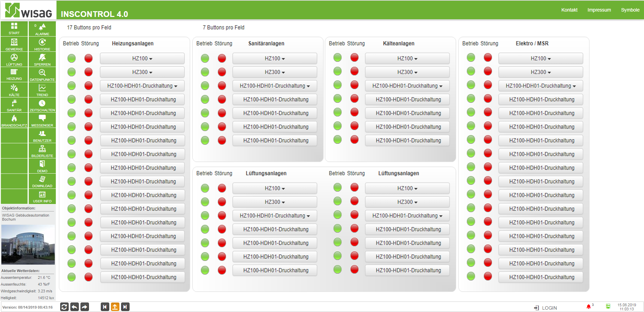Click green Betrieb indicator for Kälteanlagen HZ100
Image resolution: width=644 pixels, height=312 pixels.
pyautogui.click(x=338, y=58)
